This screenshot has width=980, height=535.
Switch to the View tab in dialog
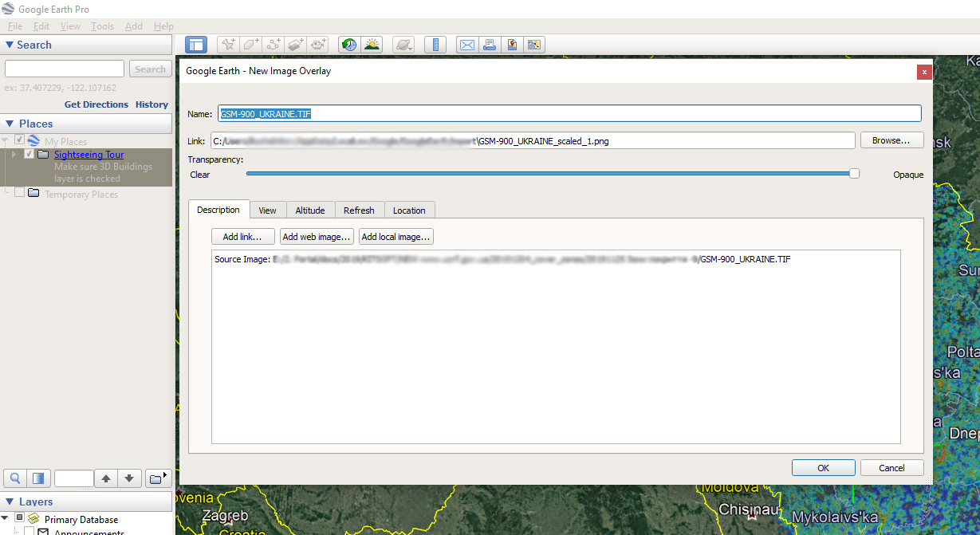[268, 210]
